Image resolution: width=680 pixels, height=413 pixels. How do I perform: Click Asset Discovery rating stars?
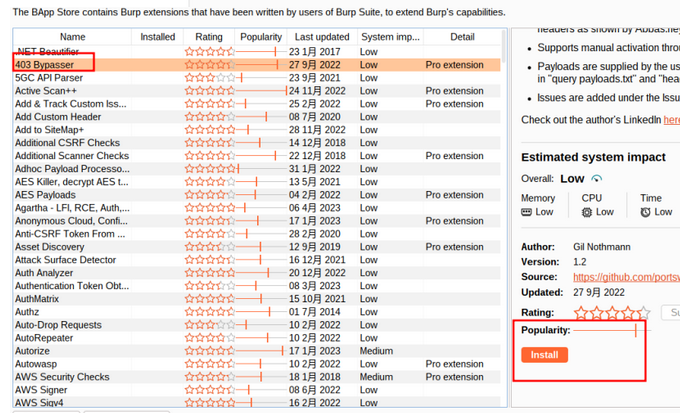coord(210,247)
